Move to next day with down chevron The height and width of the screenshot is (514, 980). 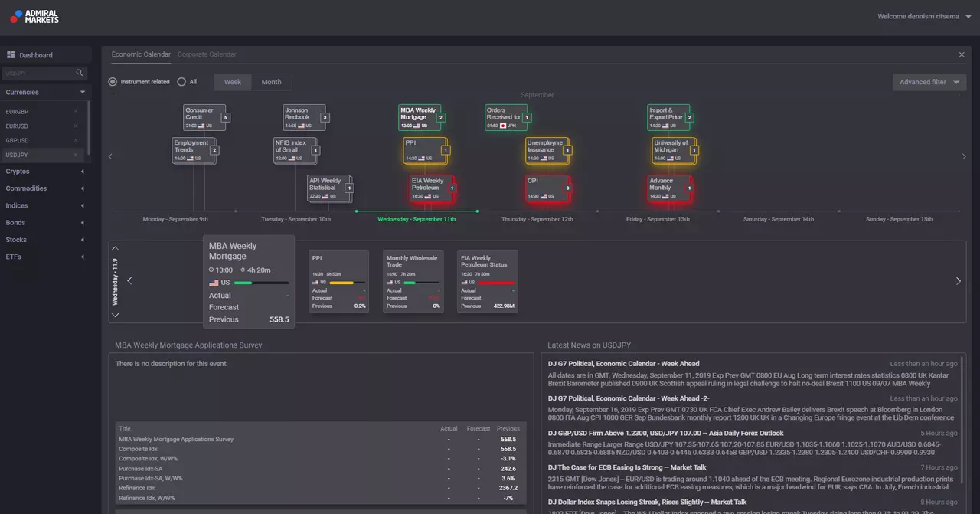(x=116, y=314)
